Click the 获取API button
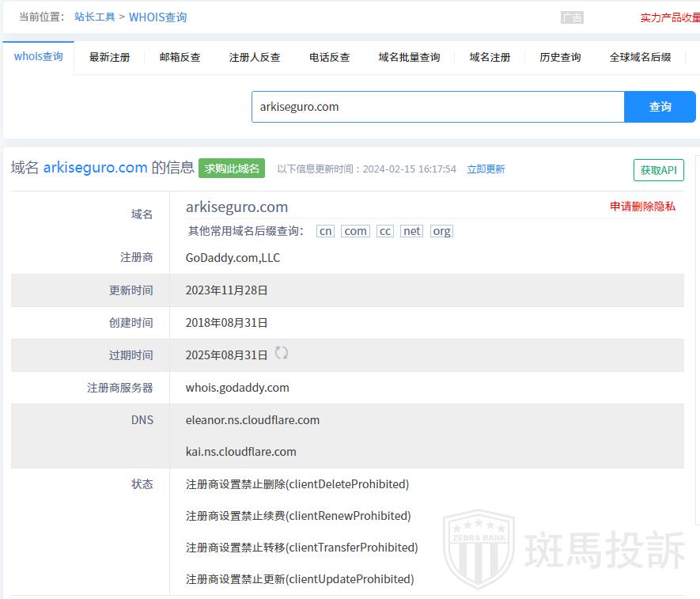Viewport: 700px width, 599px height. 658,170
